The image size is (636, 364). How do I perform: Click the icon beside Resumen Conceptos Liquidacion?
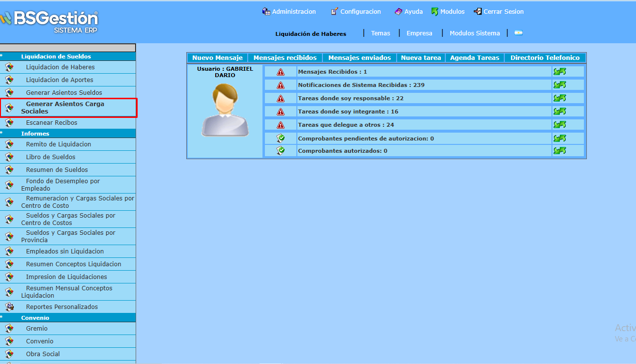(9, 264)
